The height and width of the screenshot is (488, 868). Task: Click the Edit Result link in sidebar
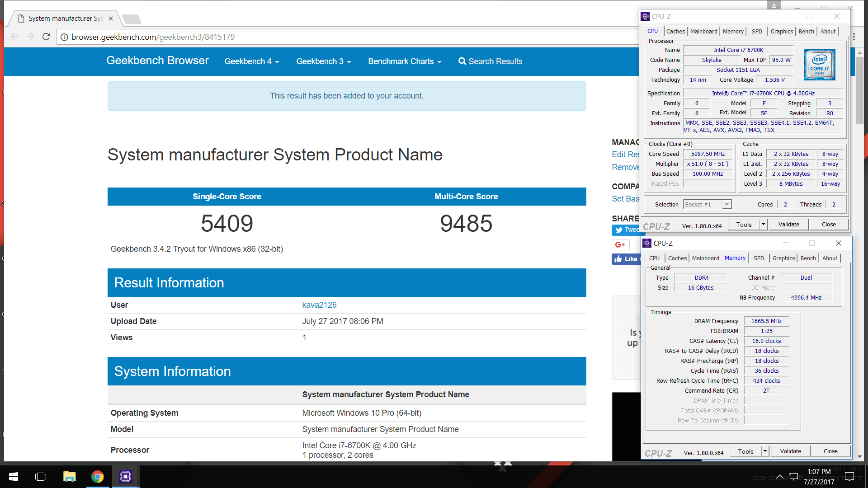pos(626,155)
